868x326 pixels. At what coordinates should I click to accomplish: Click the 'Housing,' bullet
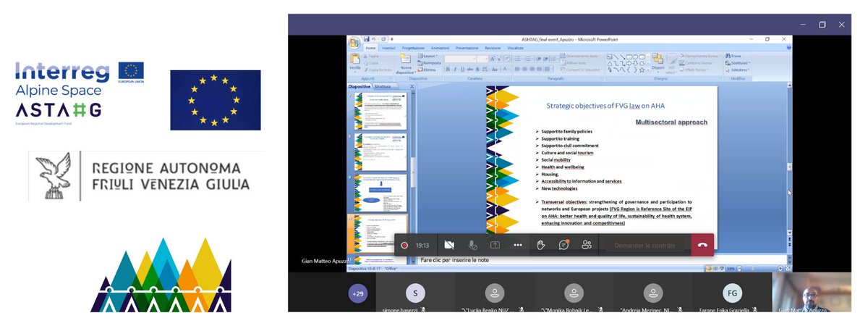(549, 174)
